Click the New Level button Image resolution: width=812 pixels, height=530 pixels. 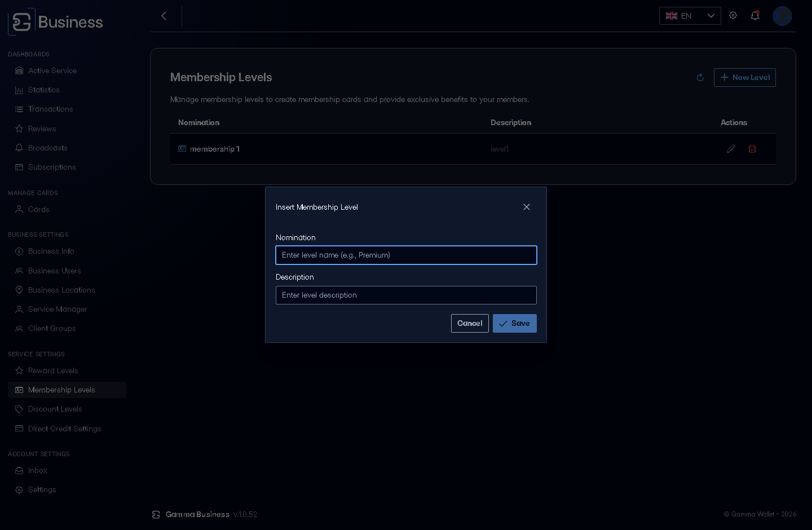tap(745, 77)
